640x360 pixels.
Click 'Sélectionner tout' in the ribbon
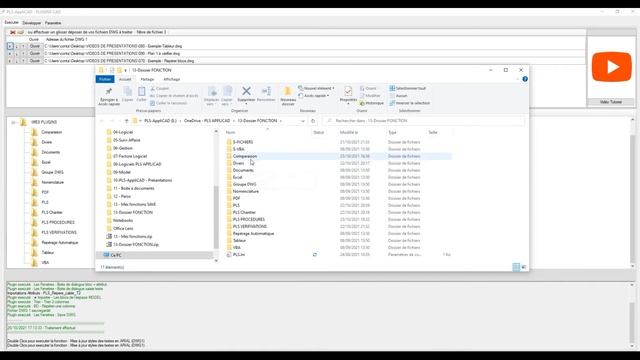[x=407, y=88]
